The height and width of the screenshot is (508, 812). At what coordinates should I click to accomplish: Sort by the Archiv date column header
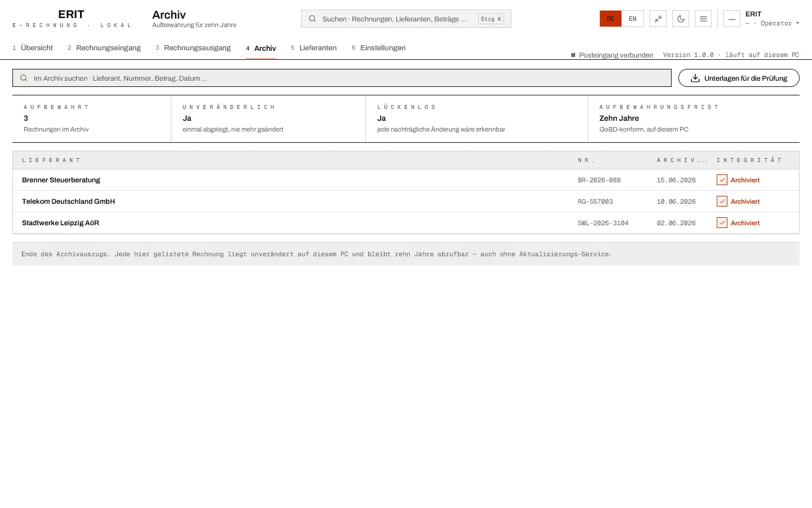point(682,160)
